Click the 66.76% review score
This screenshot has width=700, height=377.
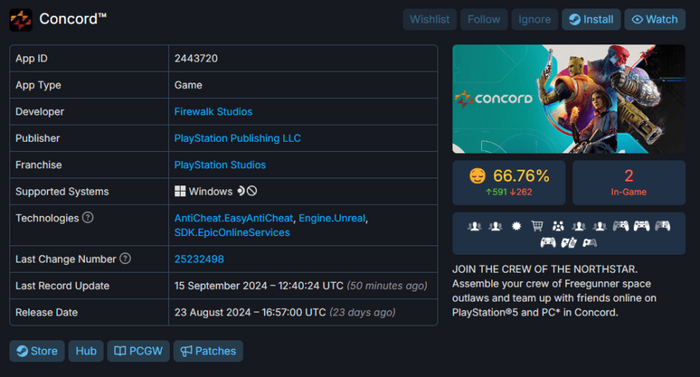click(x=521, y=176)
